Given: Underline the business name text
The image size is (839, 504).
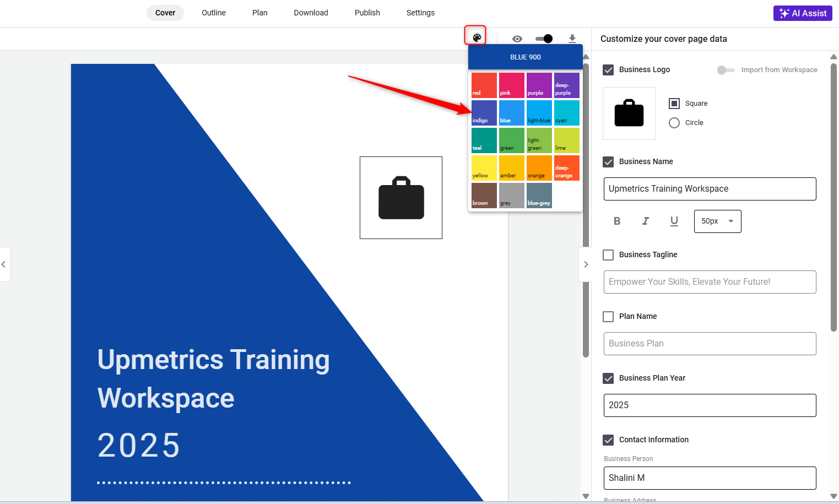Looking at the screenshot, I should click(674, 221).
